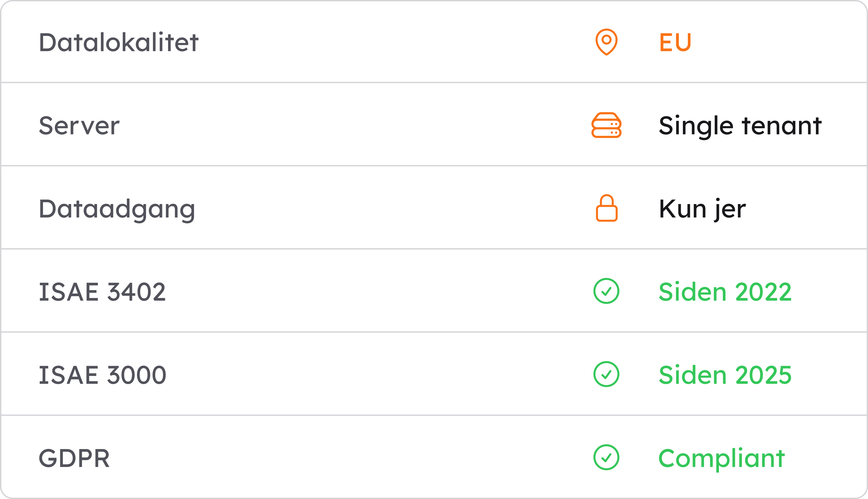Click the green Siden 2022 text
The width and height of the screenshot is (868, 499).
point(725,292)
